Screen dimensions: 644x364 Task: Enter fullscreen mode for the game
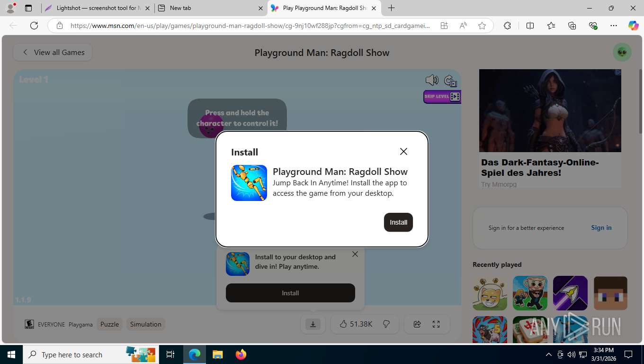pos(436,324)
